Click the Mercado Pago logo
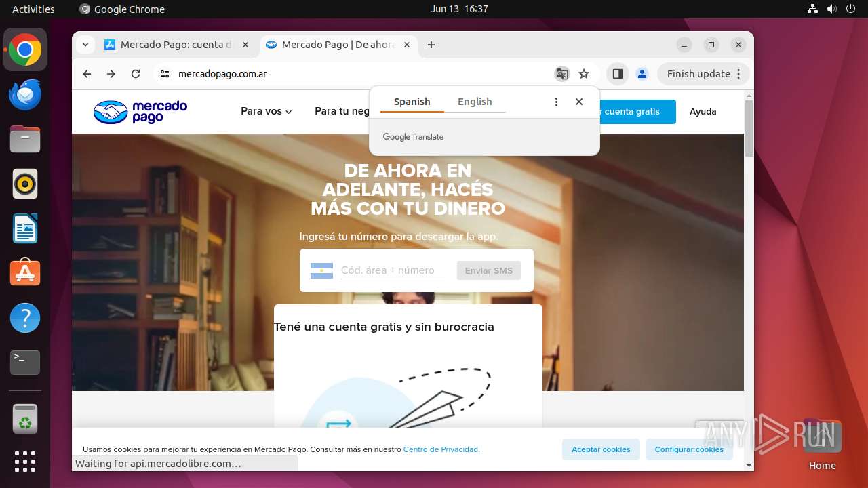 click(x=140, y=112)
